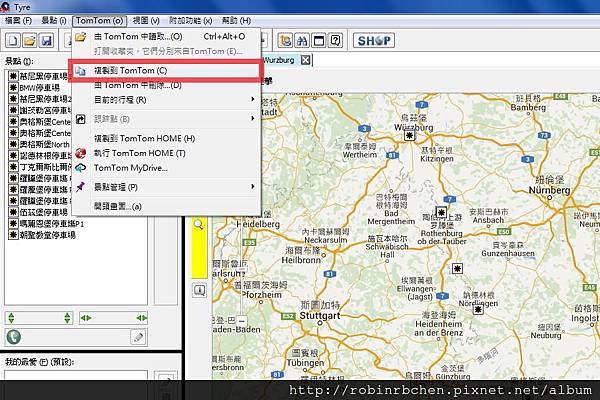Open help with question mark toolbar icon
This screenshot has height=400, width=600.
(336, 40)
